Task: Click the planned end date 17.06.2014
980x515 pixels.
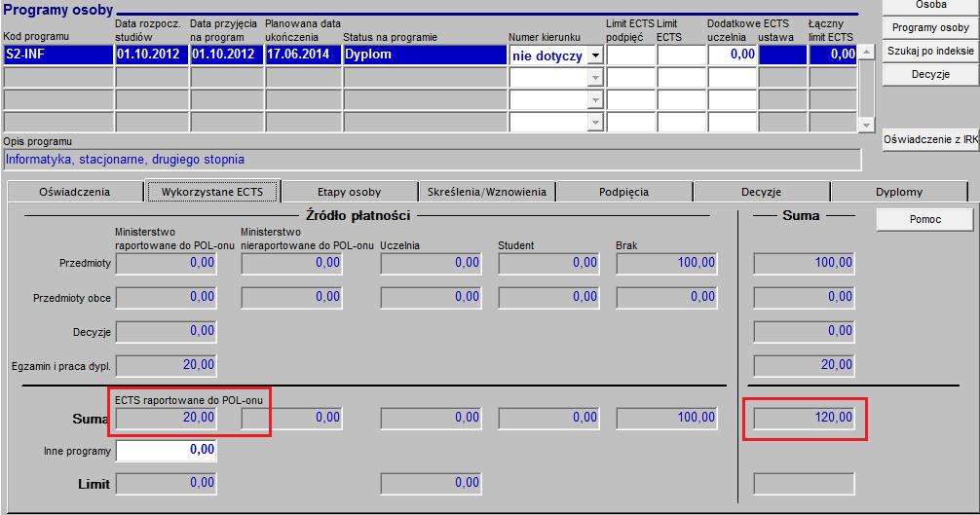Action: (303, 55)
